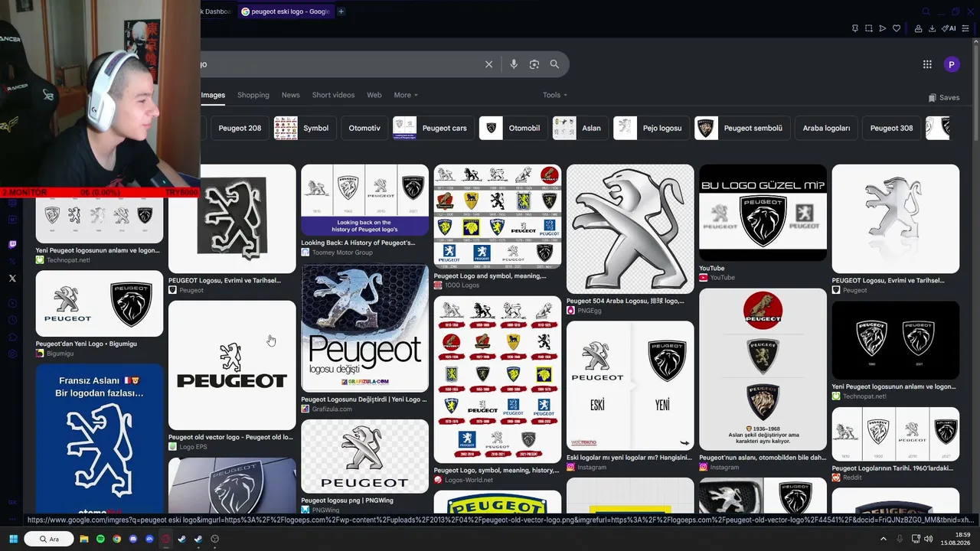This screenshot has height=551, width=980.
Task: Open the 'Peugeot Logosunu Değiştirdi' image result
Action: point(364,328)
